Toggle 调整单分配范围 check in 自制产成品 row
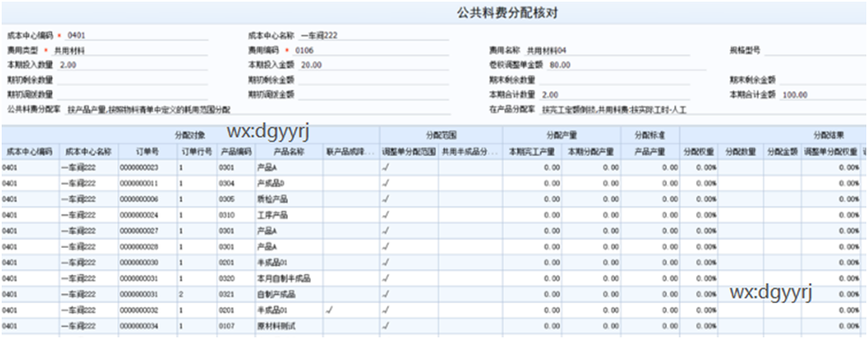The image size is (868, 339). pyautogui.click(x=386, y=294)
